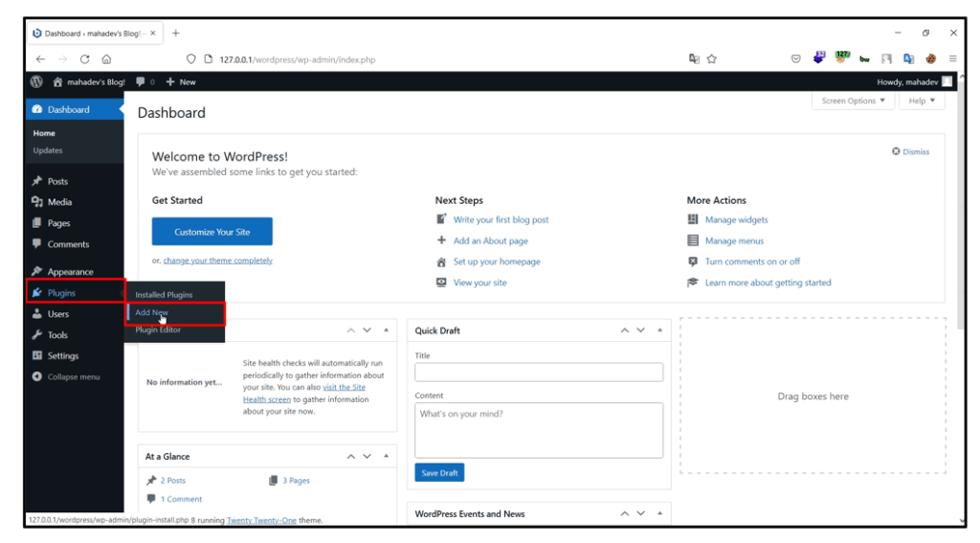The height and width of the screenshot is (543, 980).
Task: Open Appearance in the admin sidebar
Action: click(x=70, y=272)
